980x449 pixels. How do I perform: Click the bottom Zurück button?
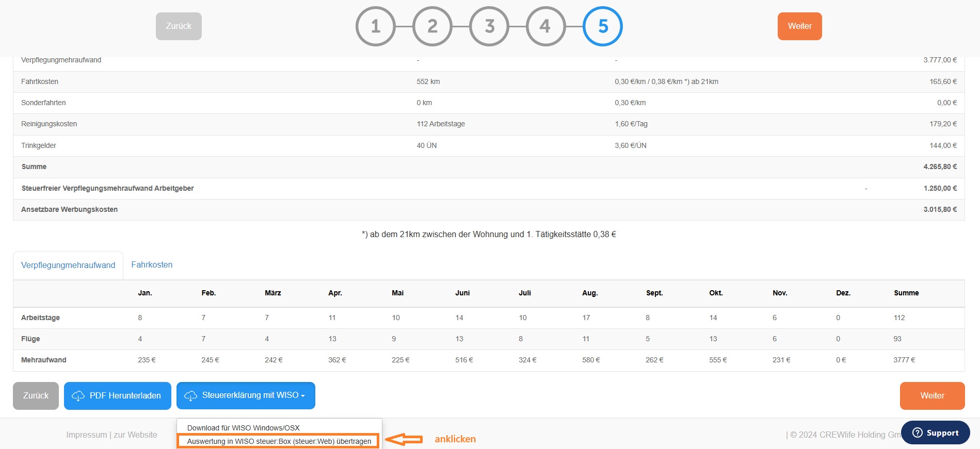[x=36, y=396]
